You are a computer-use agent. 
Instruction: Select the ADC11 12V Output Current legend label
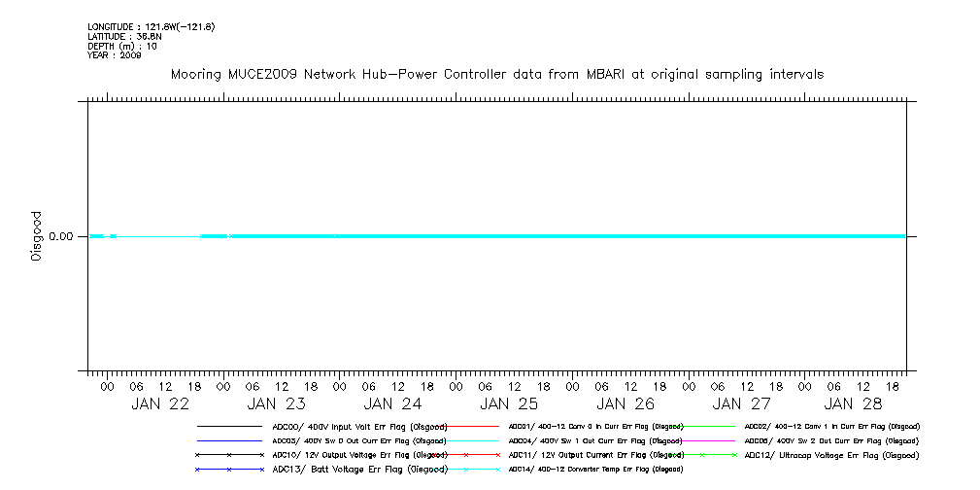595,455
